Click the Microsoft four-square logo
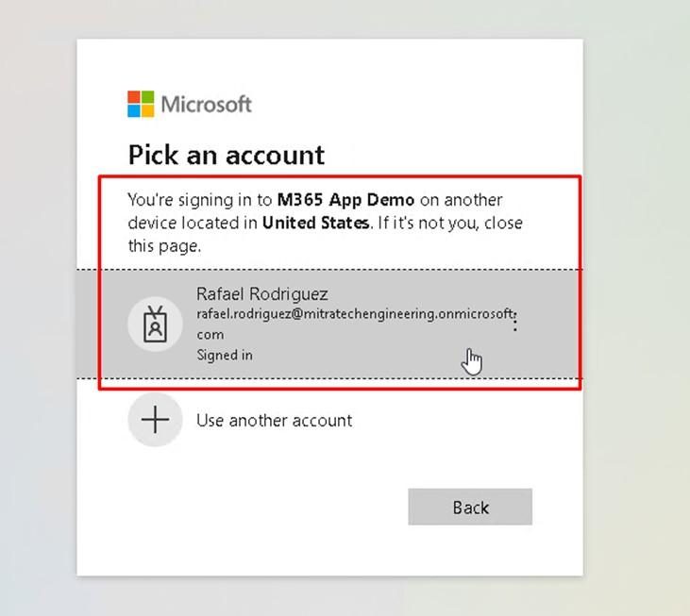 click(141, 104)
